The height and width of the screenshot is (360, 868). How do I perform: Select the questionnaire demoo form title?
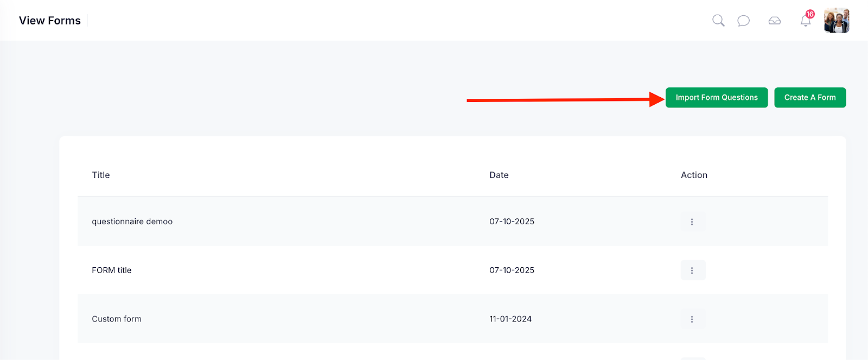(132, 222)
